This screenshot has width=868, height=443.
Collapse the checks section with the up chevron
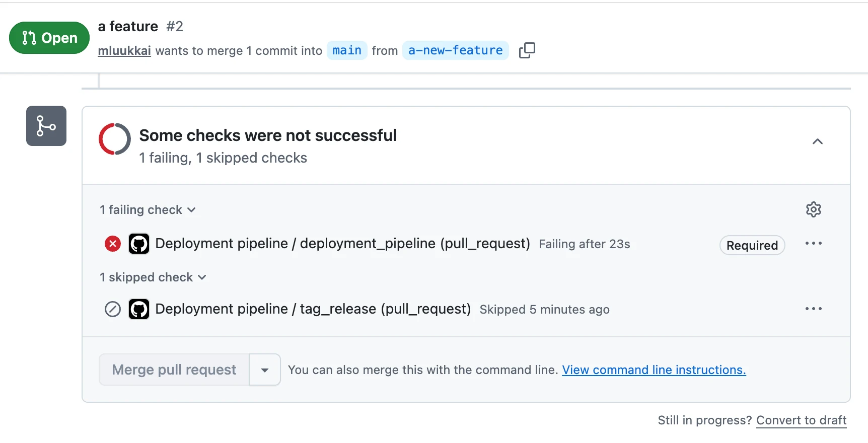(818, 141)
